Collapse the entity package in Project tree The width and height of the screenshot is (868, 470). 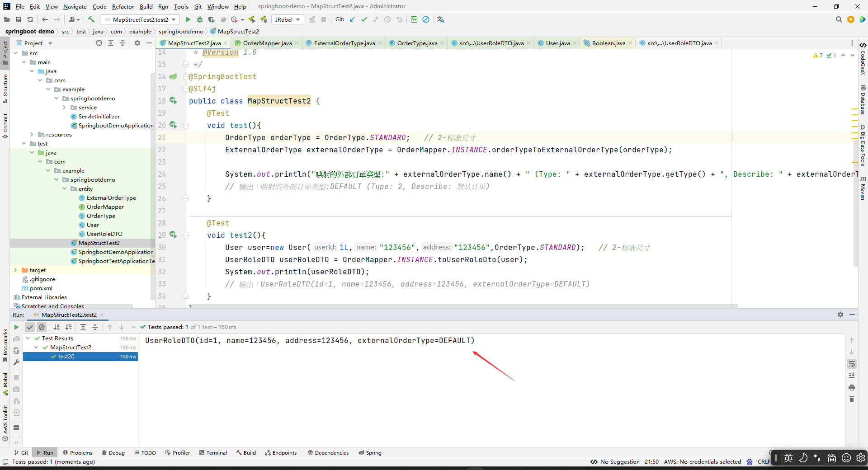pos(64,188)
